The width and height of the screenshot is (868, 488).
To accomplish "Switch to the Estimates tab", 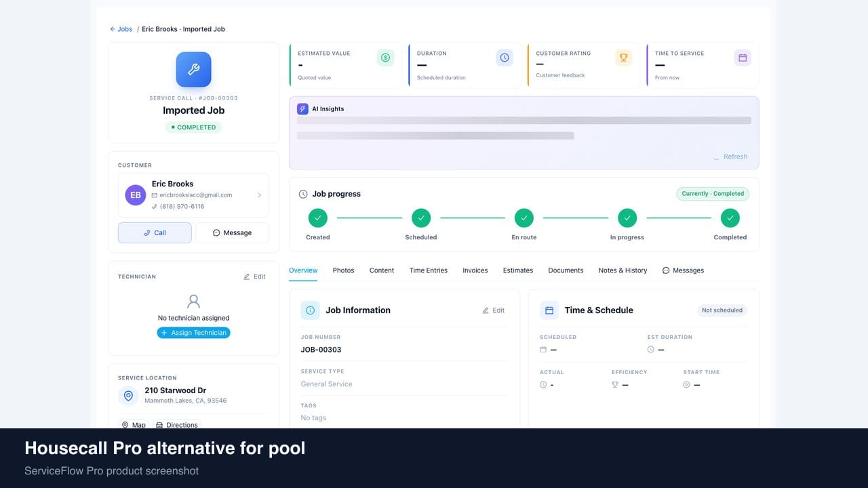I will pyautogui.click(x=518, y=270).
